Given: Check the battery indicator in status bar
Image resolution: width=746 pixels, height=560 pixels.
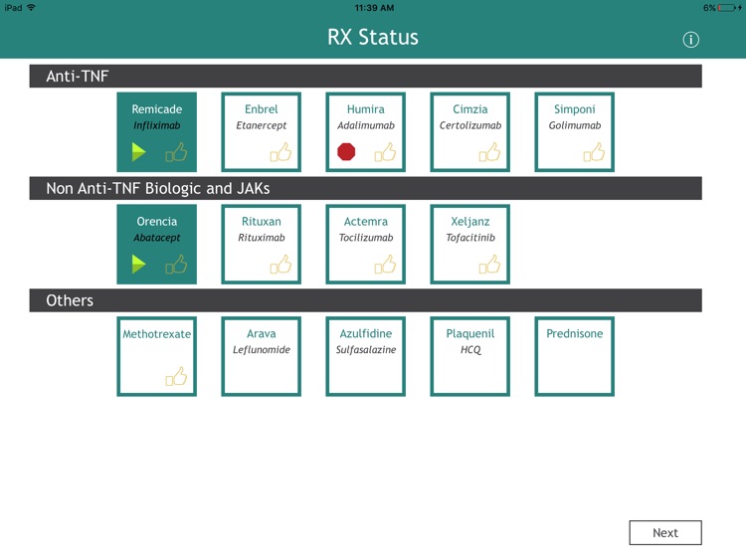Looking at the screenshot, I should pyautogui.click(x=728, y=8).
